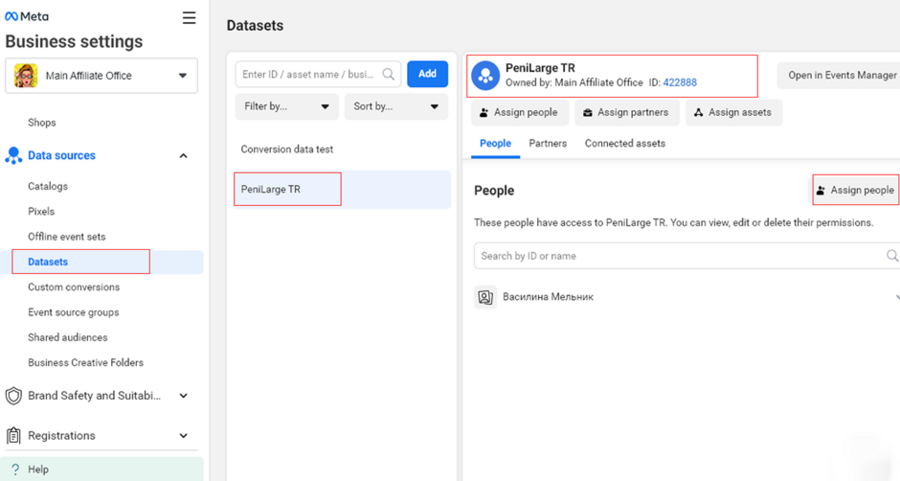Click the dataset search magnifier icon
Screen dimensions: 900x481
[389, 74]
